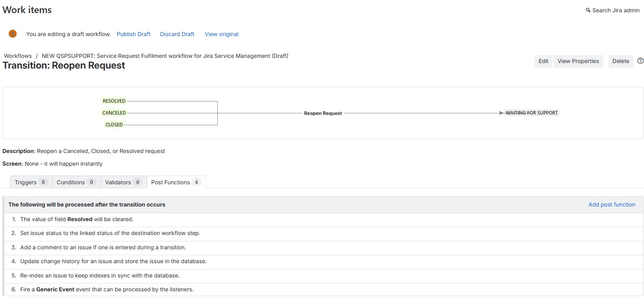Click the RESOLVED status lozenge
This screenshot has height=304, width=644.
click(x=114, y=101)
